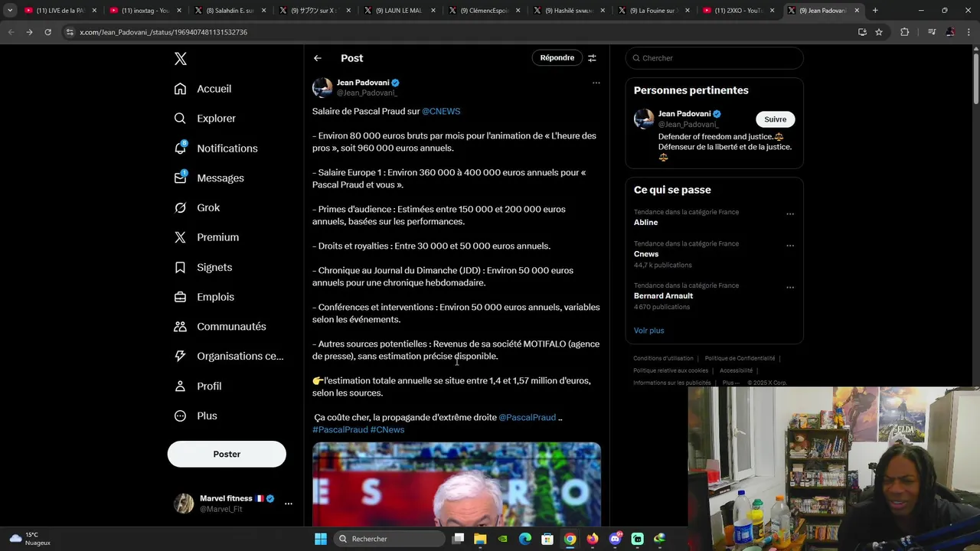This screenshot has width=980, height=551.
Task: Open Organisations certifiées in the sidebar
Action: 229,356
